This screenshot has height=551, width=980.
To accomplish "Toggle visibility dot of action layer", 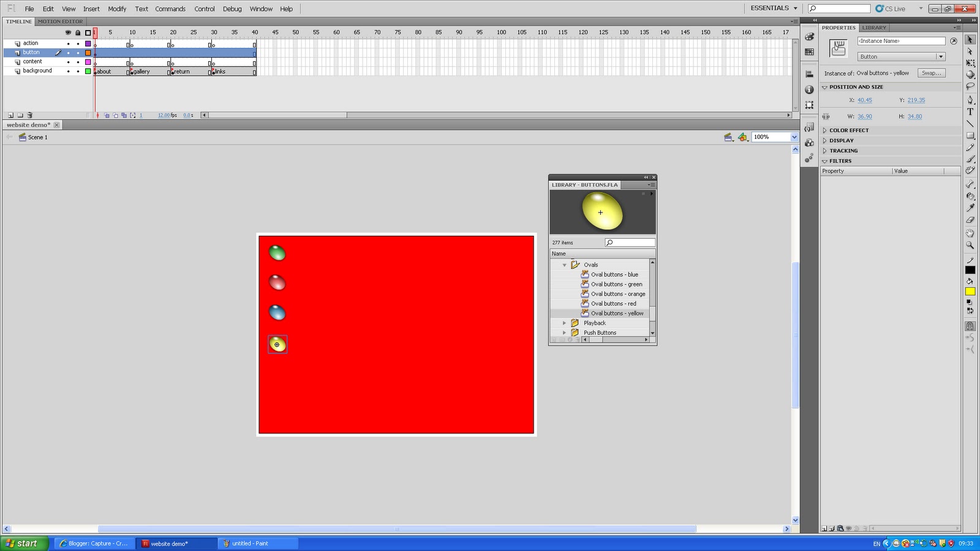I will point(68,43).
